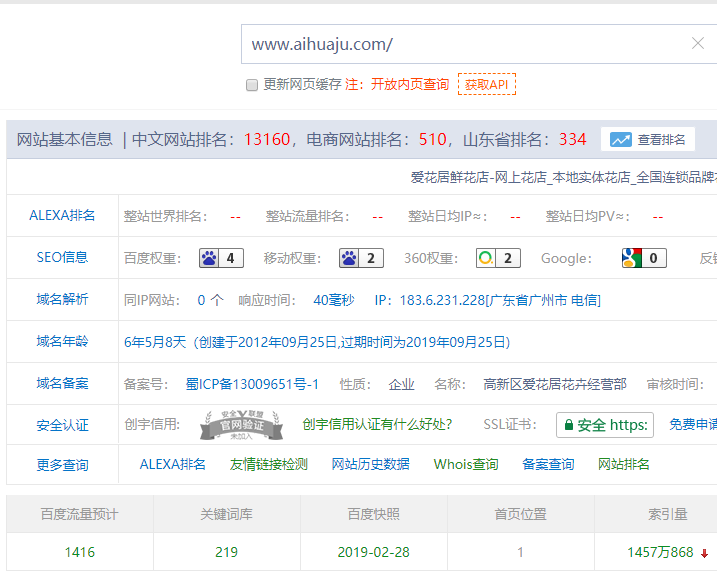Click the ICP record number 蜀ICP备13009651号-1
The width and height of the screenshot is (717, 577).
point(252,384)
